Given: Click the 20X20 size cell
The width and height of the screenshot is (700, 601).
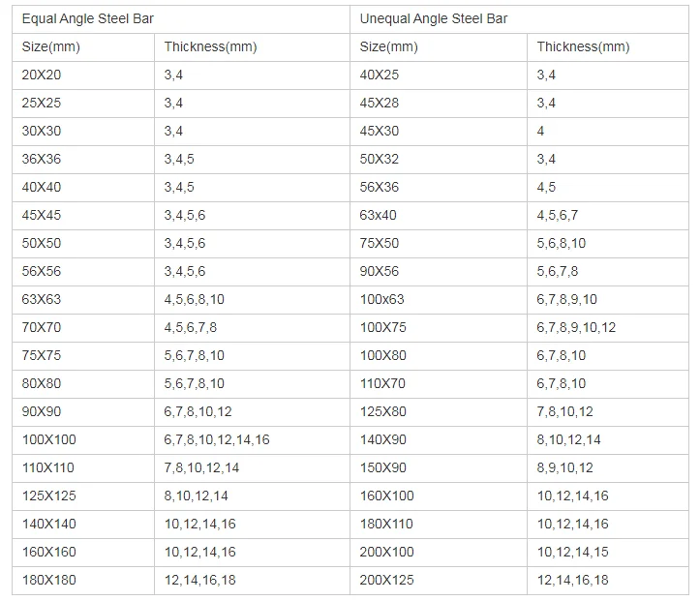Looking at the screenshot, I should coord(41,75).
